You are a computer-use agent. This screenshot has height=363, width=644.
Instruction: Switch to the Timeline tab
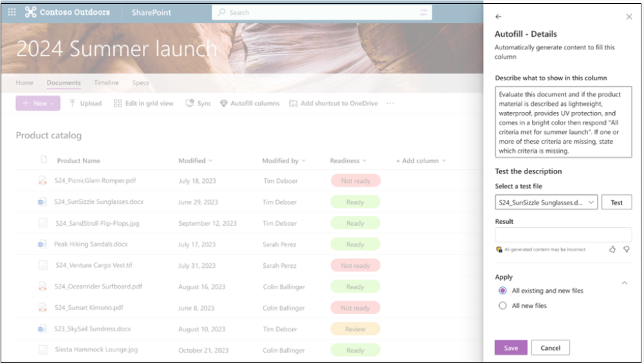[106, 82]
